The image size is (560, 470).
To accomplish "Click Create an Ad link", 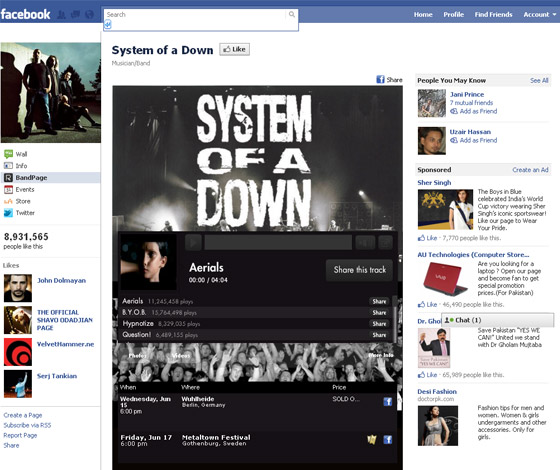I will pyautogui.click(x=530, y=170).
